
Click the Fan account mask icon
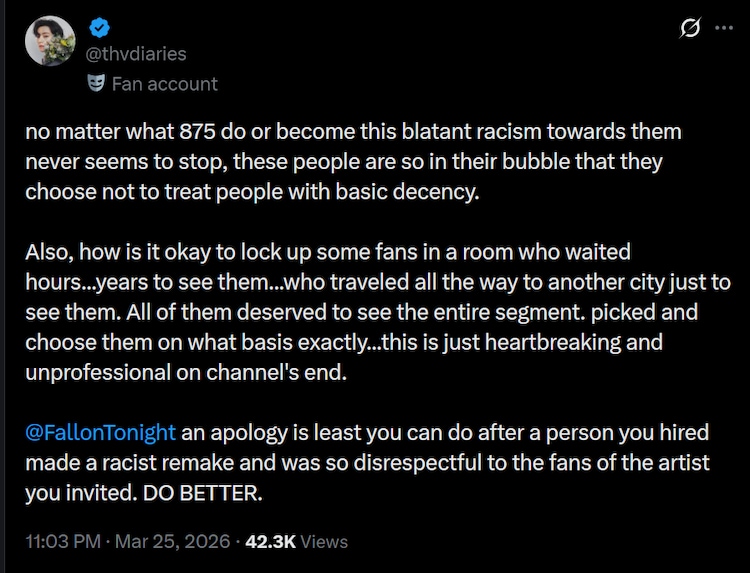click(x=96, y=83)
